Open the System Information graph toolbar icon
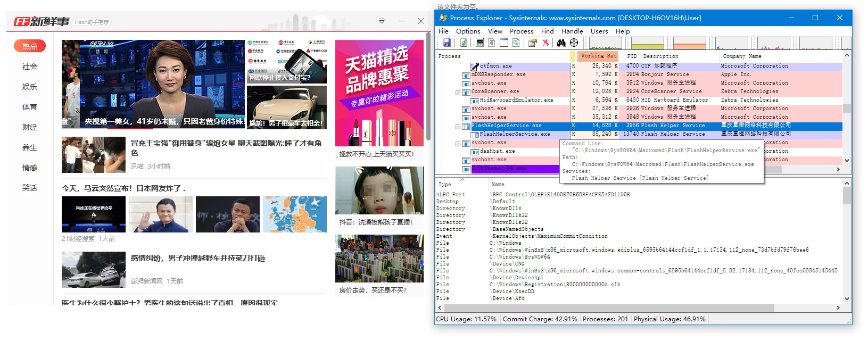 [x=480, y=43]
